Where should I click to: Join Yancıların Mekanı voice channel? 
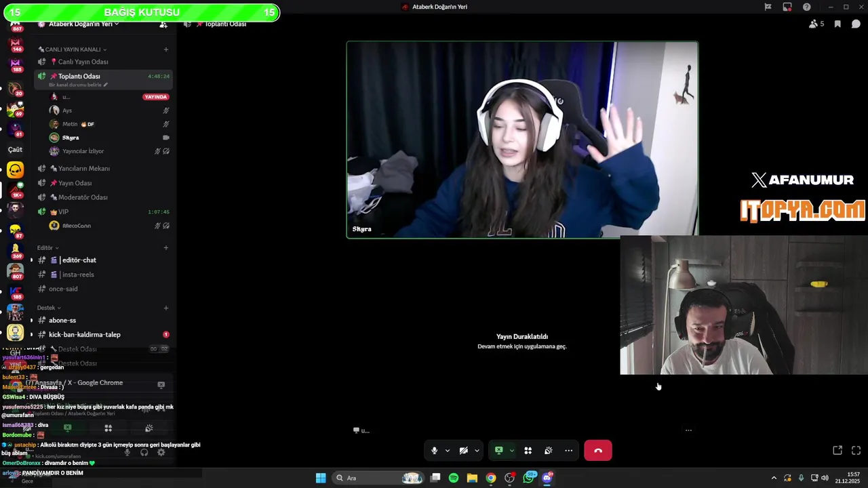[x=103, y=168]
